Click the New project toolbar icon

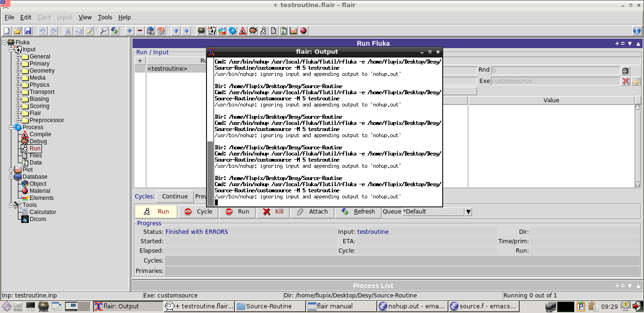[7, 31]
